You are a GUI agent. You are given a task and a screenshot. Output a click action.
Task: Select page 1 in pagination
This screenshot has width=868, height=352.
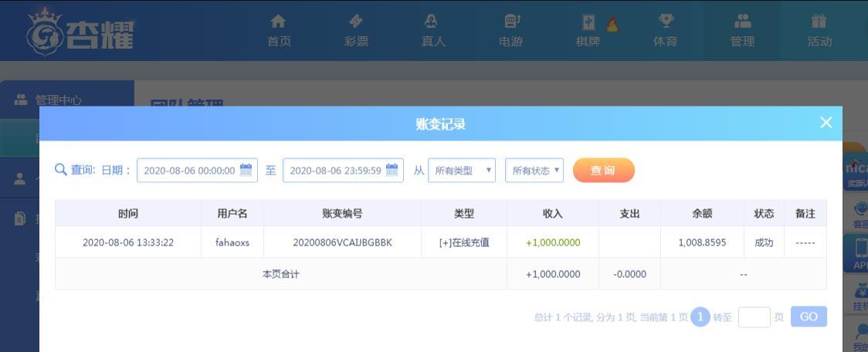click(x=700, y=317)
